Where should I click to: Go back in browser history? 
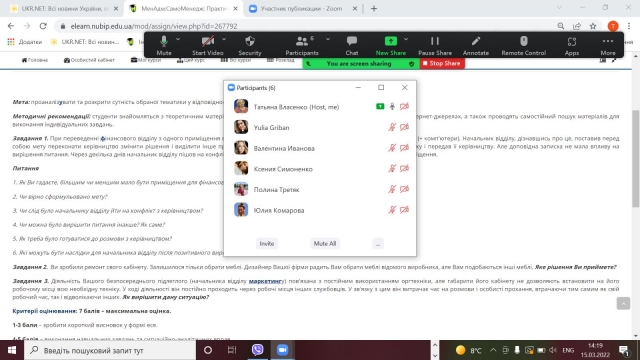click(11, 26)
